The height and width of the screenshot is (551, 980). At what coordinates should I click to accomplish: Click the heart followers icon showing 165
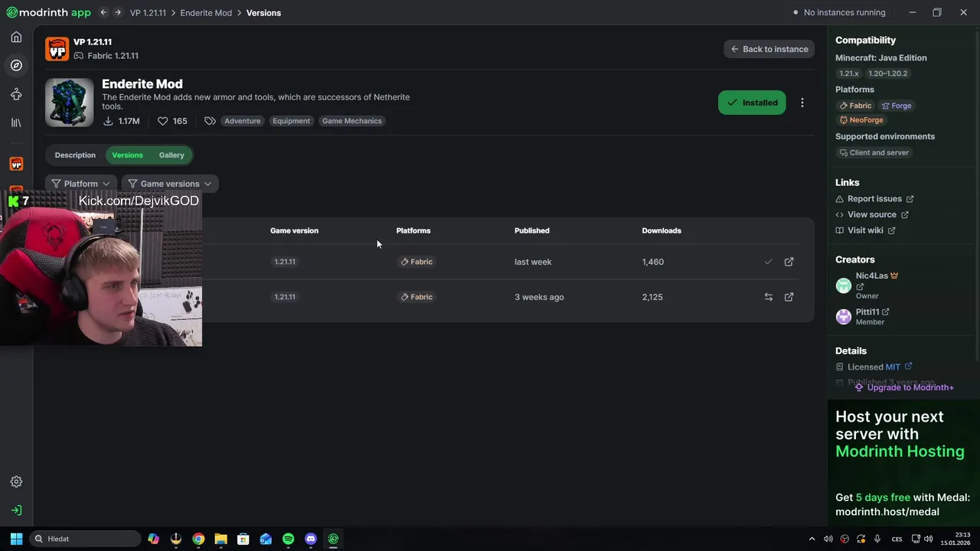162,121
